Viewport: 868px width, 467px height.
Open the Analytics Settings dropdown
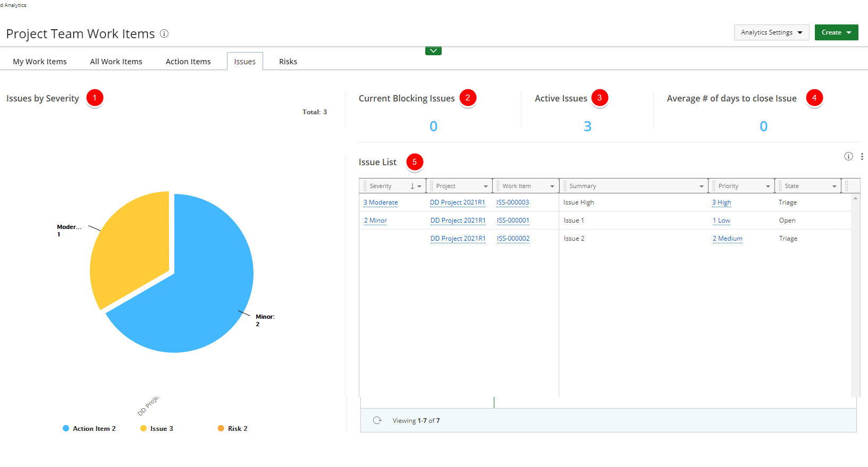coord(771,32)
